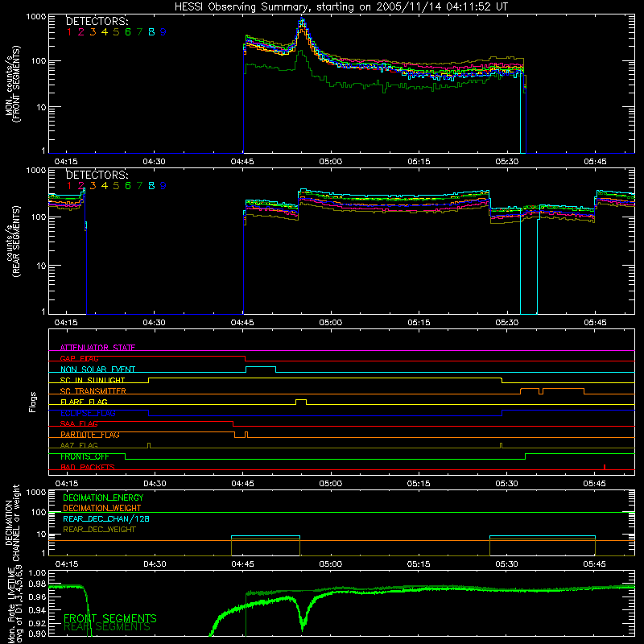Click the SC_IN_SUNLIGHT flag label
The image size is (644, 644).
(x=93, y=380)
